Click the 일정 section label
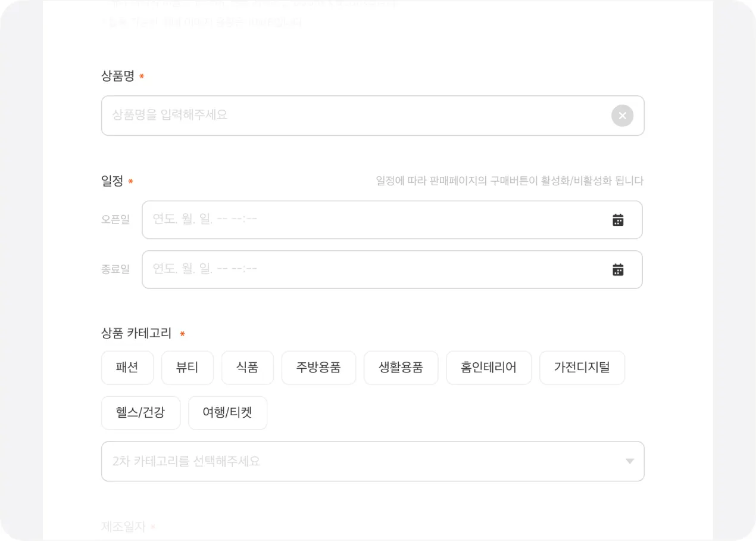 (113, 181)
